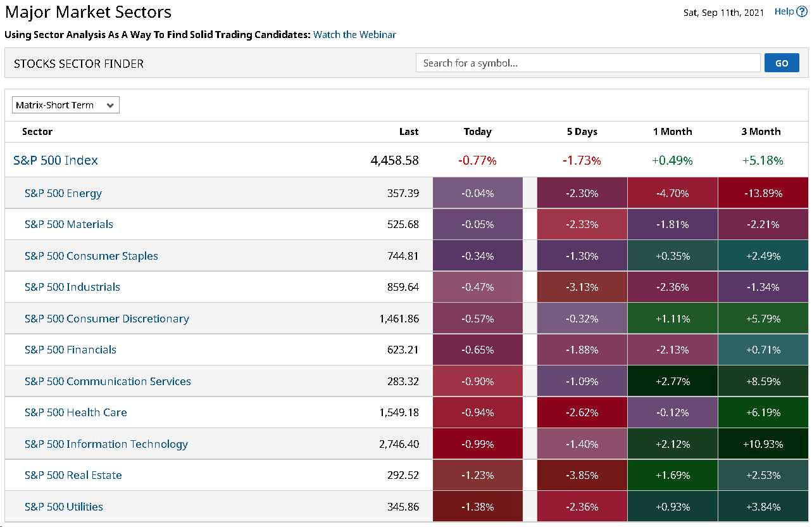812x527 pixels.
Task: Select Energy's 1 Month cell -4.70%
Action: [x=673, y=193]
